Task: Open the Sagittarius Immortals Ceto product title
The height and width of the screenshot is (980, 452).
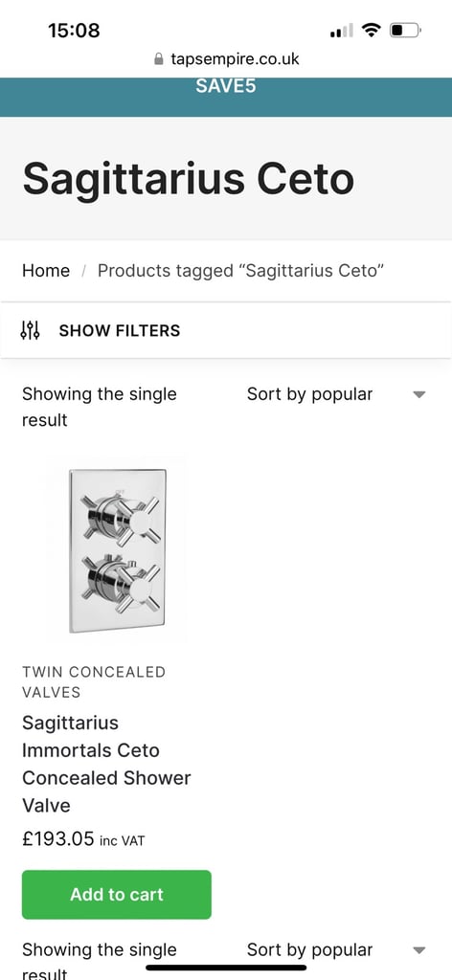Action: point(106,764)
